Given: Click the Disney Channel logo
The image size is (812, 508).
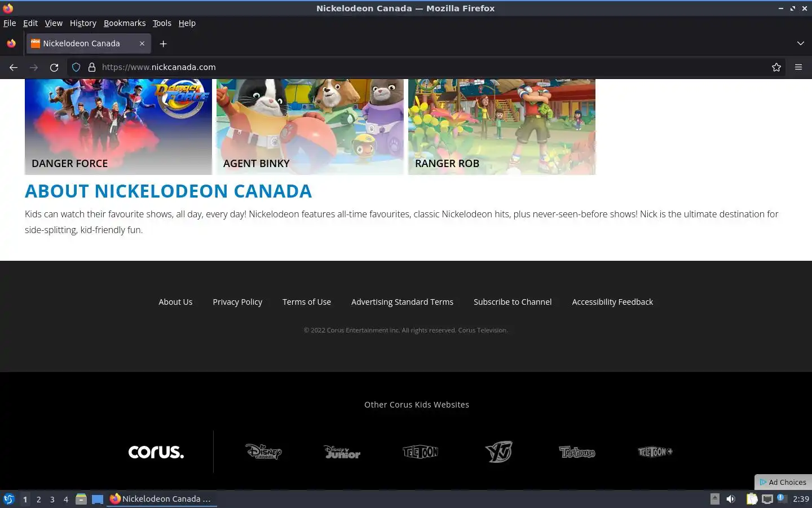Looking at the screenshot, I should [263, 452].
